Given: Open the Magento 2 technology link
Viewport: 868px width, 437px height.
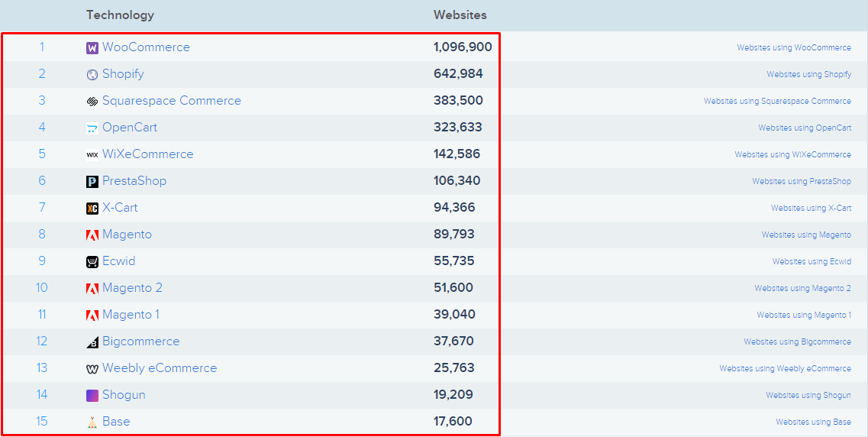Looking at the screenshot, I should pos(132,287).
